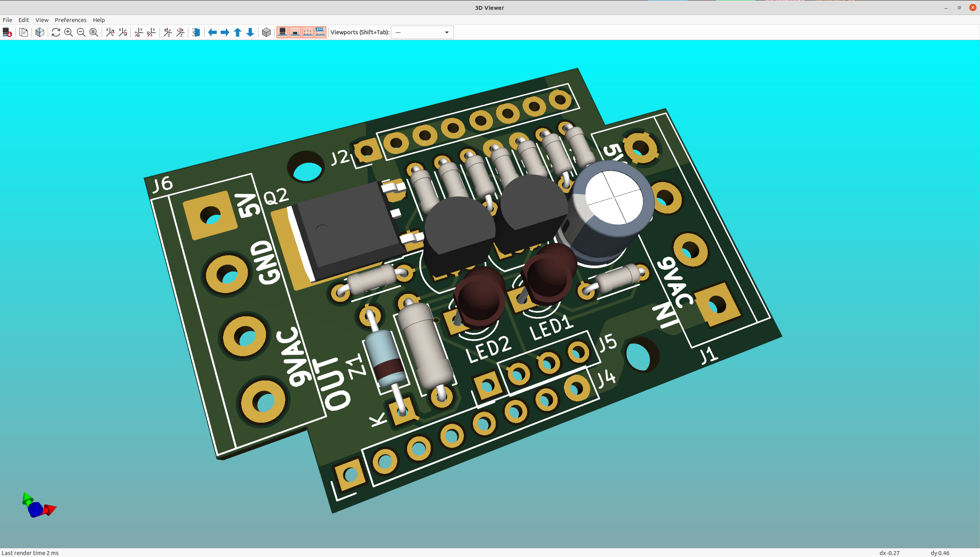Rotate X clockwise icon
Image resolution: width=980 pixels, height=557 pixels.
pos(110,32)
